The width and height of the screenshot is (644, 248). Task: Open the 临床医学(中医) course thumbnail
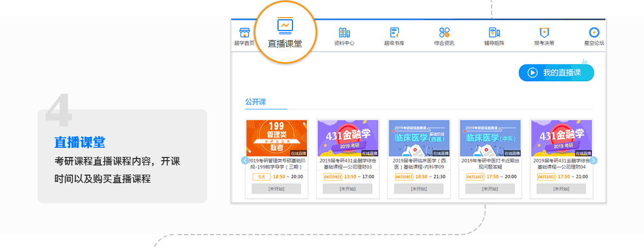click(491, 138)
